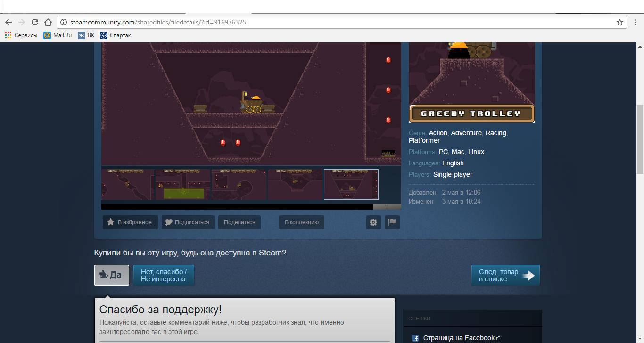Reload the page with refresh icon
Image resolution: width=644 pixels, height=343 pixels.
pyautogui.click(x=34, y=22)
